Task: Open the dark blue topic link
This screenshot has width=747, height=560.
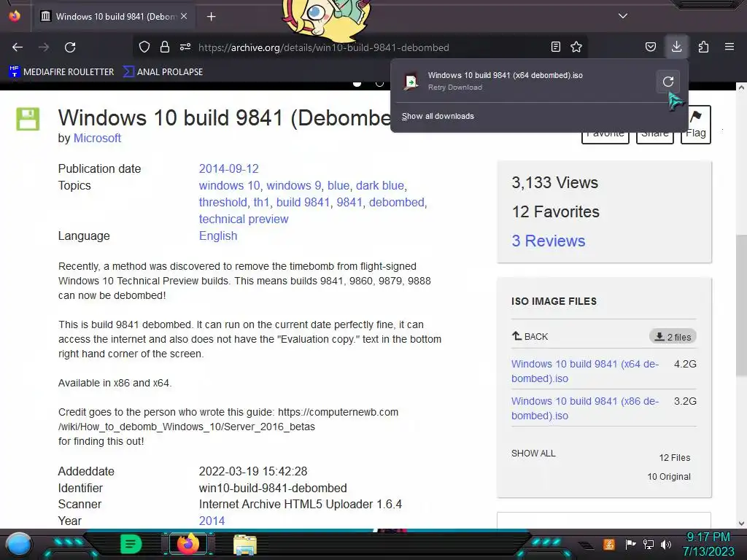Action: click(379, 185)
